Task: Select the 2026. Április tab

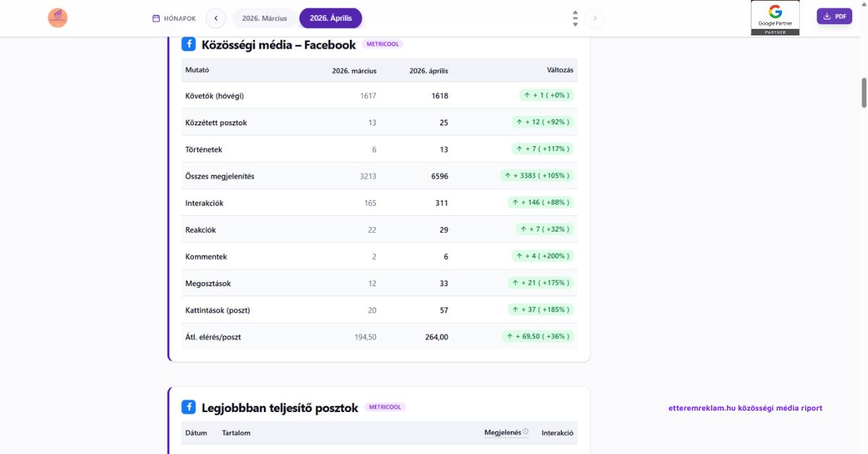Action: click(x=331, y=18)
